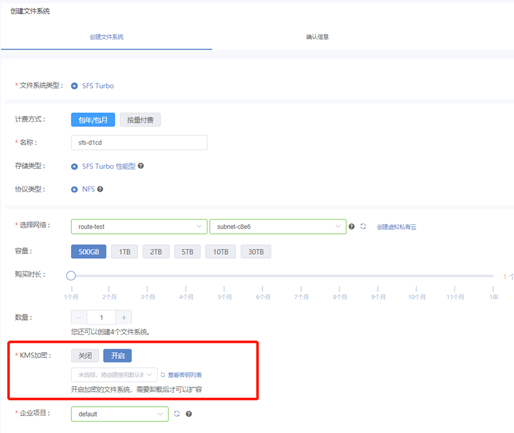Viewport: 514px width, 433px height.
Task: Click help icon beside NFS protocol
Action: click(x=100, y=189)
